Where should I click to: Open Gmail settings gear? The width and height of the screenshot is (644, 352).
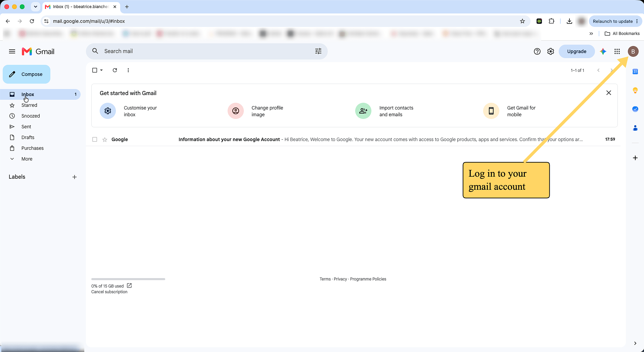551,51
